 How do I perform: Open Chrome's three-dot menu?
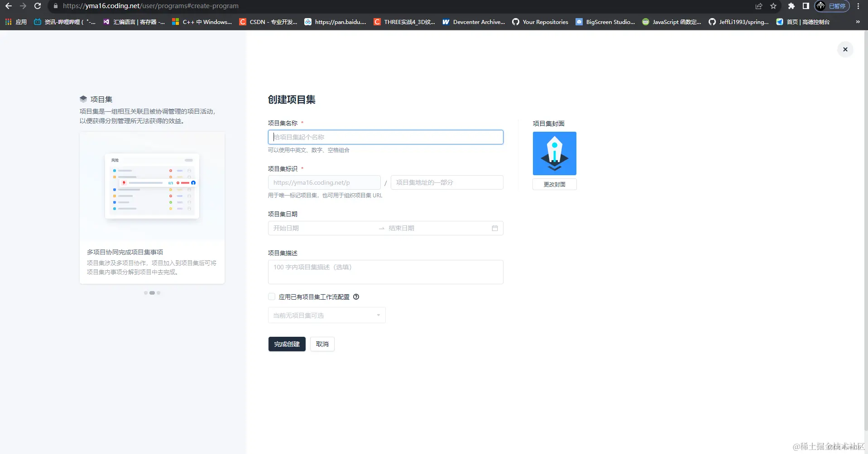[858, 6]
